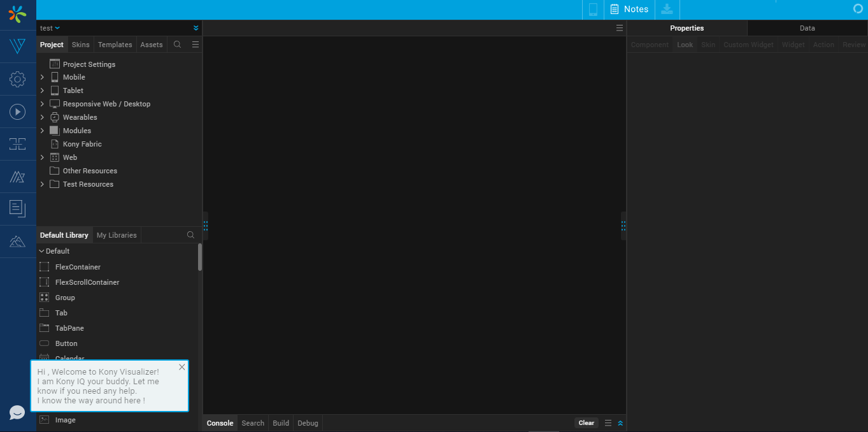Image resolution: width=868 pixels, height=432 pixels.
Task: Open the Search tab in bottom panel
Action: tap(253, 423)
